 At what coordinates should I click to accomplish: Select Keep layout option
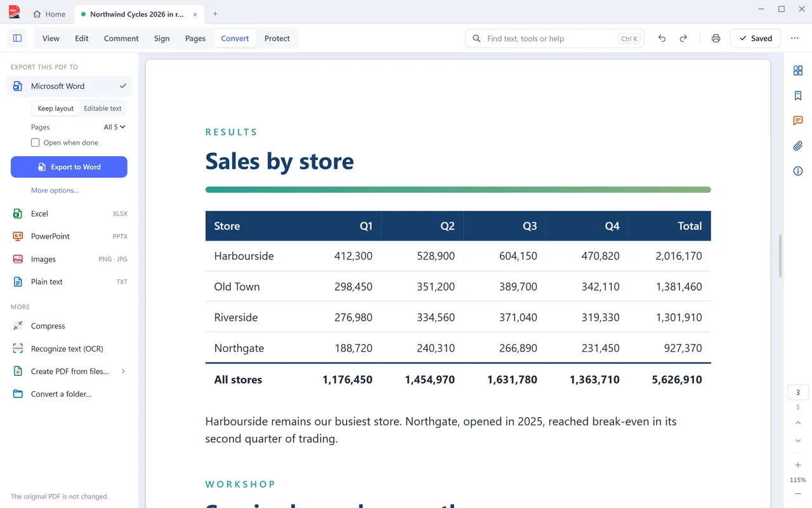(56, 109)
